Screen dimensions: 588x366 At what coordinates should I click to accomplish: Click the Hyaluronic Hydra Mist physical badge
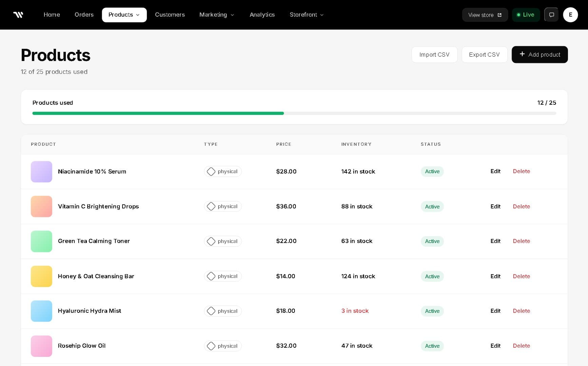pyautogui.click(x=223, y=311)
